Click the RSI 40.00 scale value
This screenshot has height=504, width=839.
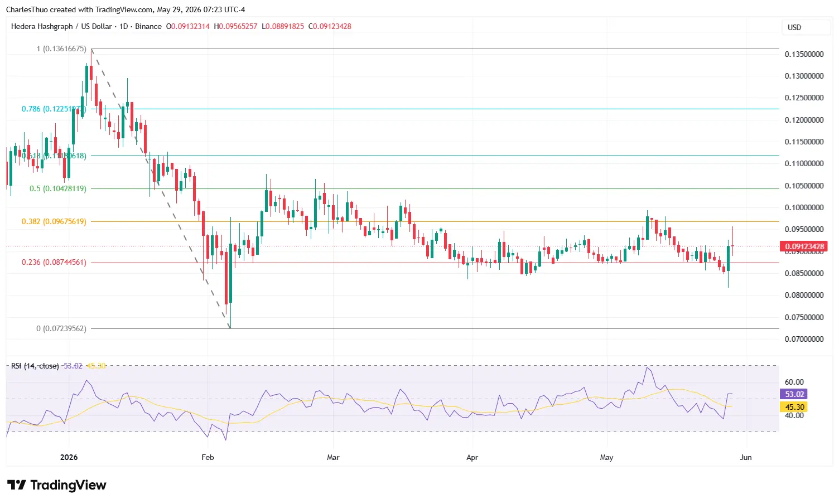(x=794, y=415)
